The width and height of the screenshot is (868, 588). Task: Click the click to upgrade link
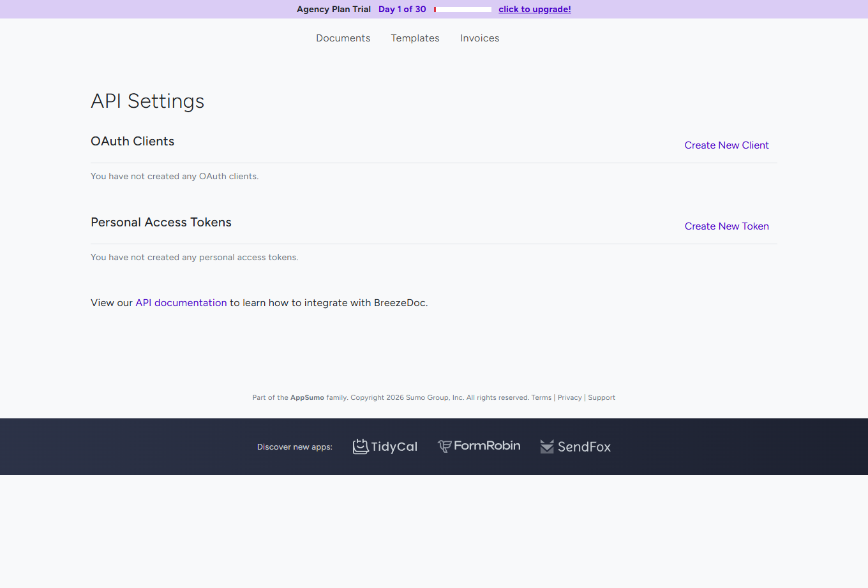point(535,9)
